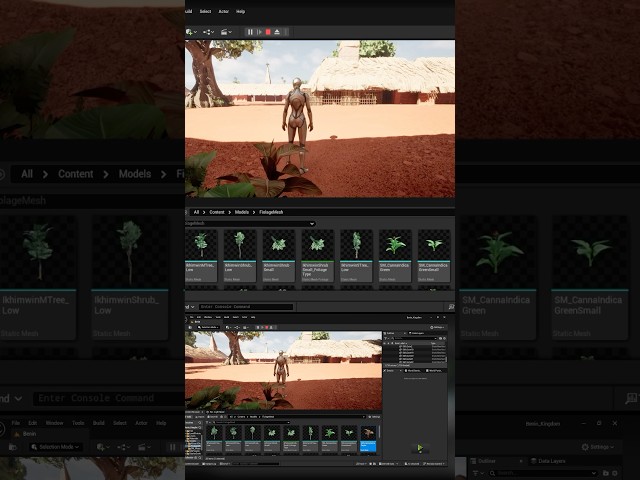640x480 pixels.
Task: Go to Models in the enlarged breadcrumb
Action: pos(242,212)
